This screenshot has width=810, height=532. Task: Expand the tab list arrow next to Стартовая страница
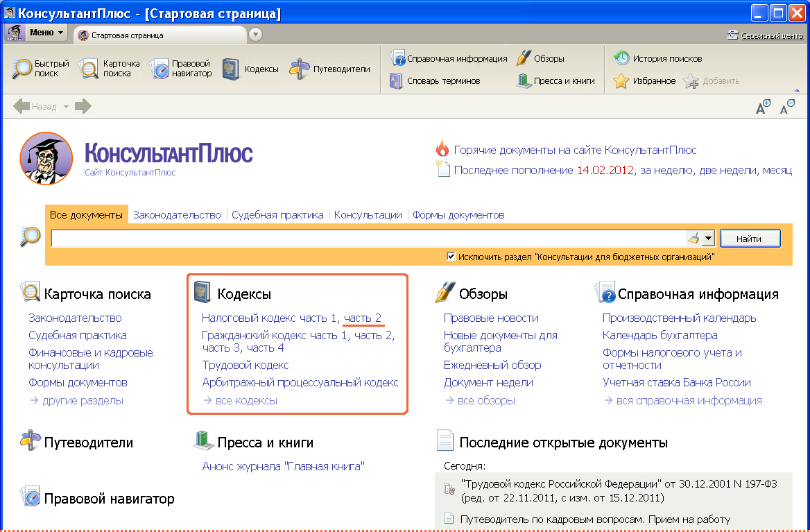click(x=255, y=35)
